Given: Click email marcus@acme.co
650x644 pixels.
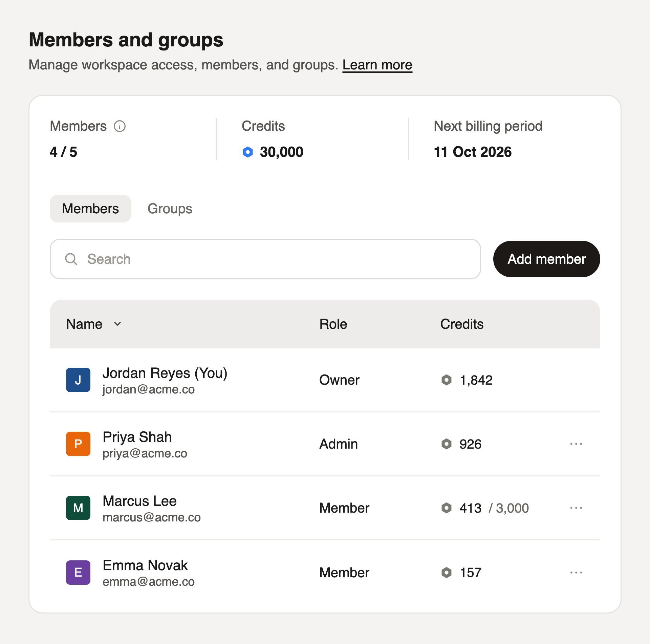Looking at the screenshot, I should click(152, 517).
